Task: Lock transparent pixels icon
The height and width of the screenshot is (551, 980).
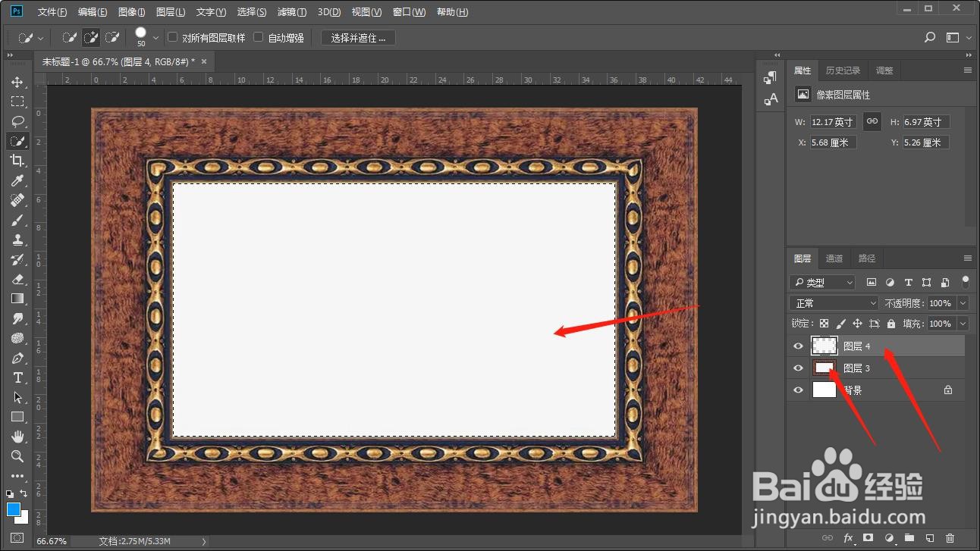Action: [824, 324]
